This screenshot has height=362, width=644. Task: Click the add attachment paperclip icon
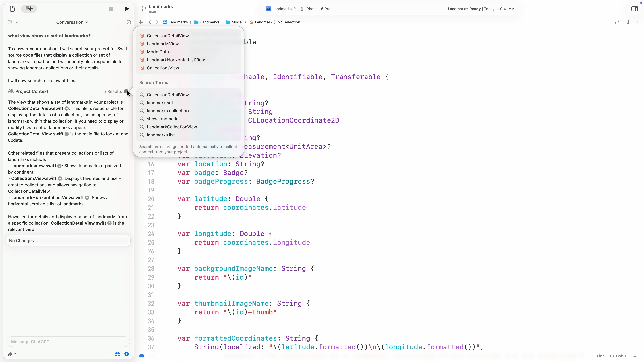click(x=10, y=354)
